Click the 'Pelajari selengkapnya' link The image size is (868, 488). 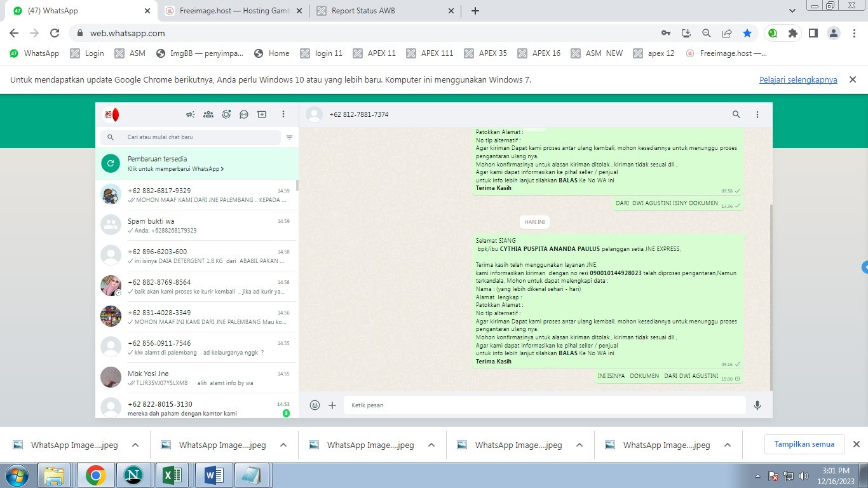tap(798, 80)
